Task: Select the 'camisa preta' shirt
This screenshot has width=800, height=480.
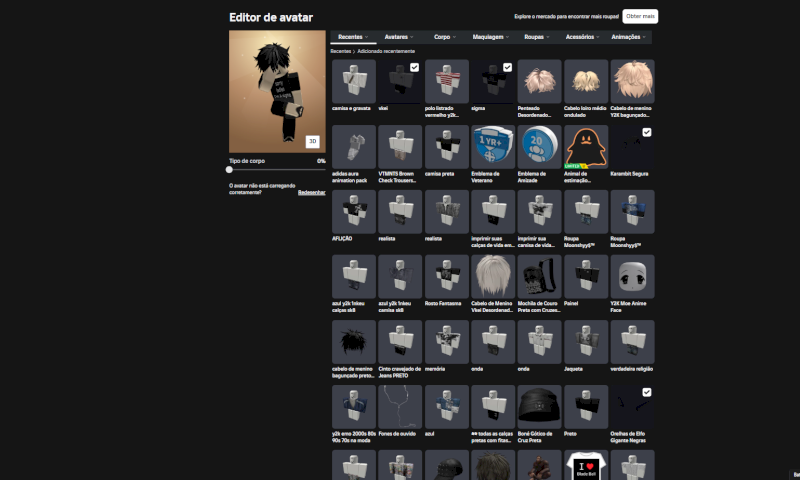Action: pyautogui.click(x=446, y=147)
